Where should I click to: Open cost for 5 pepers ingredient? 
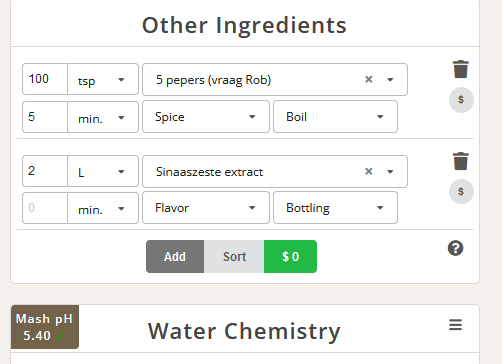coord(461,100)
